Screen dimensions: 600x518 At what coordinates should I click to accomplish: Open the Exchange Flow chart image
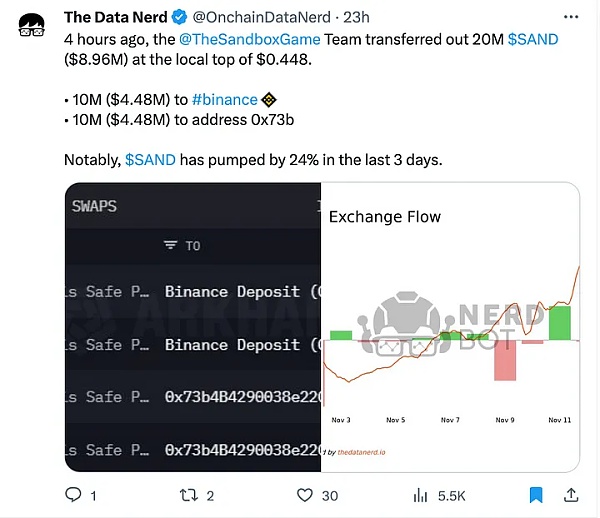(450, 326)
